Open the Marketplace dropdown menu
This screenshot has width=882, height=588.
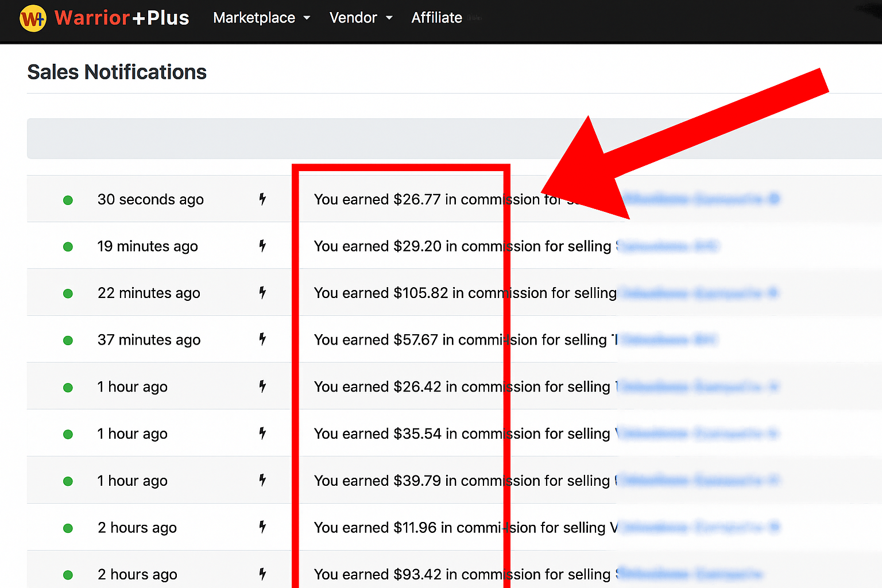click(x=261, y=18)
